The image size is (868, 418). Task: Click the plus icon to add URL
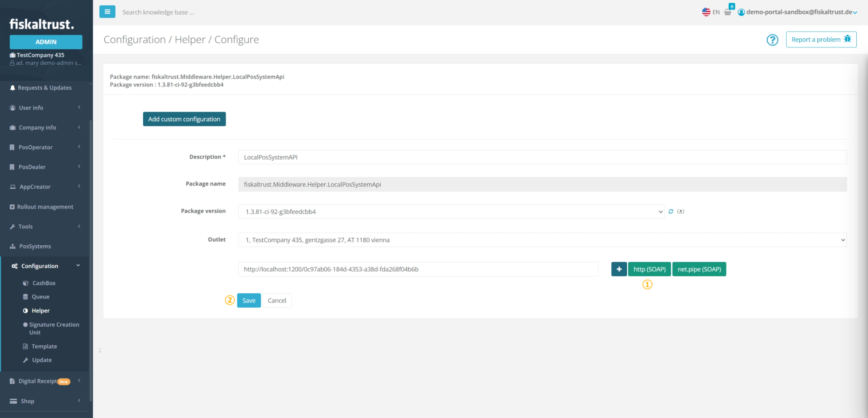tap(619, 269)
